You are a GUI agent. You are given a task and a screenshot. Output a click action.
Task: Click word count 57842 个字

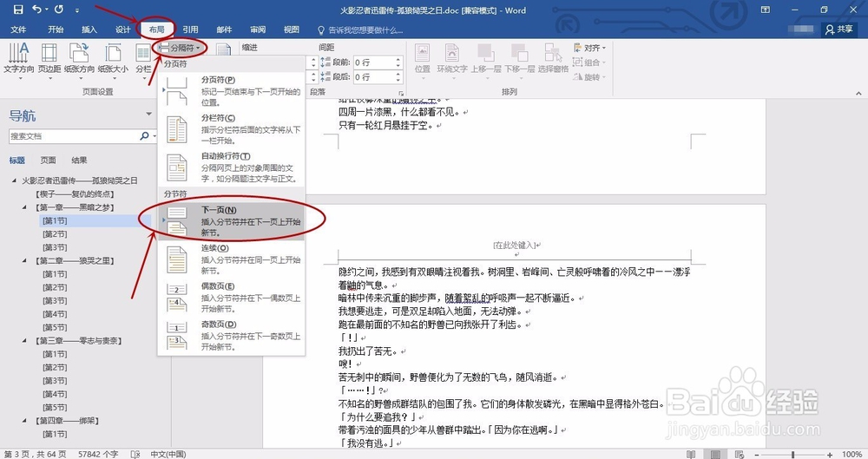[x=98, y=454]
